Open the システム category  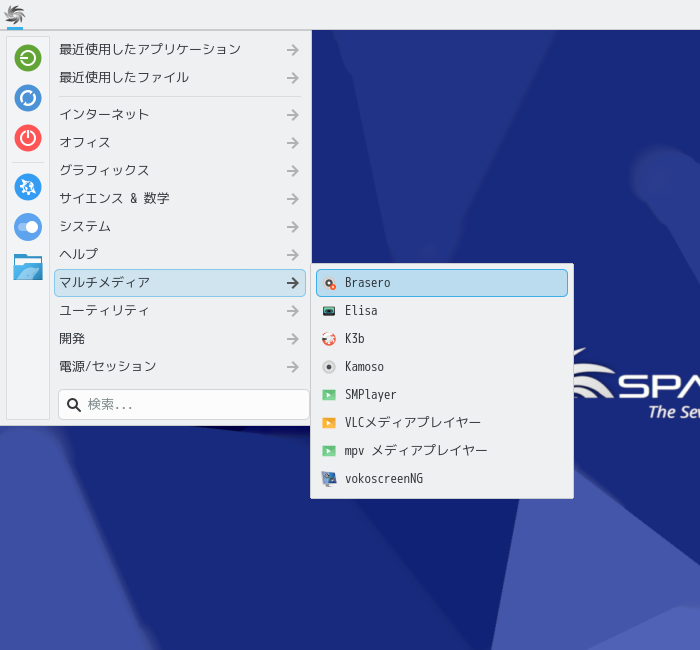[180, 227]
